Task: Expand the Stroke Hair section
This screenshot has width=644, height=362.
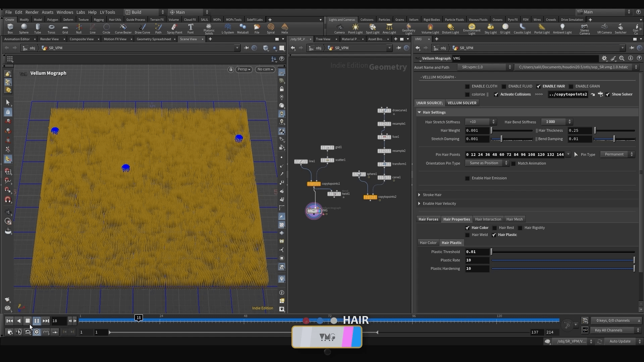Action: click(432, 195)
